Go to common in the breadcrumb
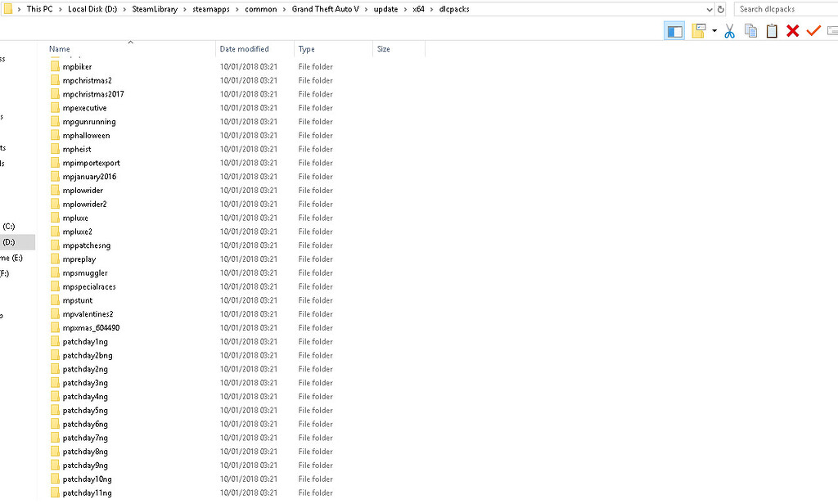838x504 pixels. click(x=261, y=9)
